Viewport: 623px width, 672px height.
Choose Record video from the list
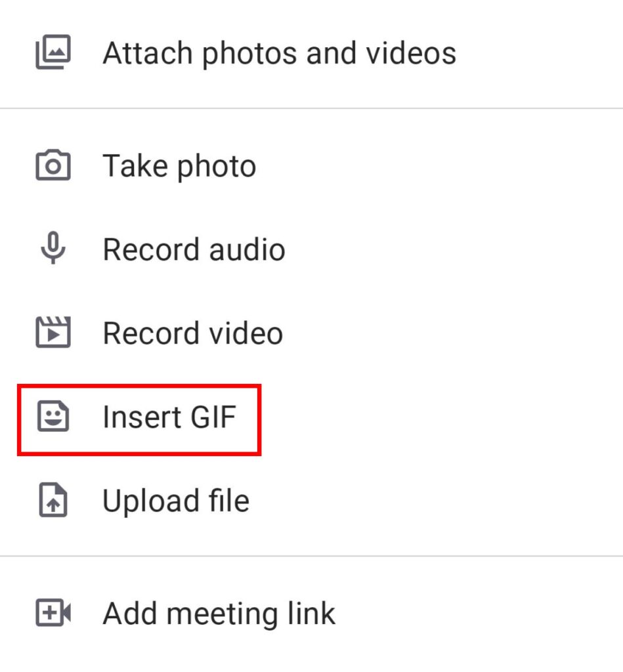coord(193,333)
